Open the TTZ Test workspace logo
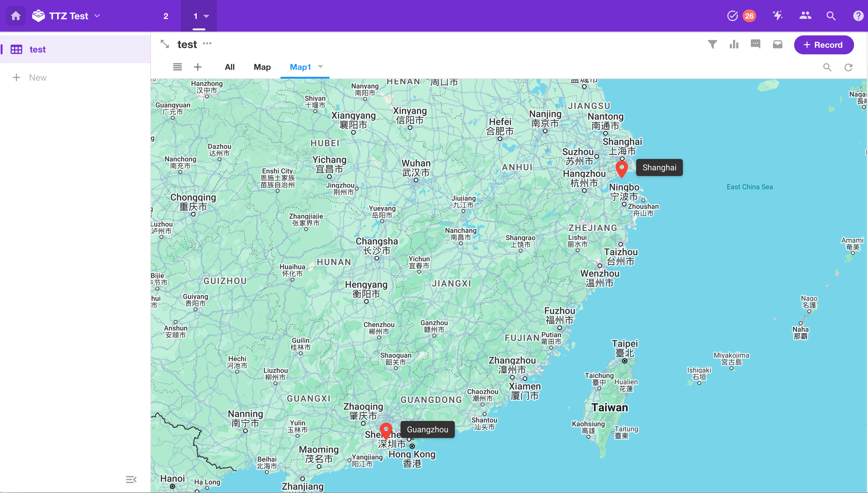The width and height of the screenshot is (868, 493). pos(39,16)
